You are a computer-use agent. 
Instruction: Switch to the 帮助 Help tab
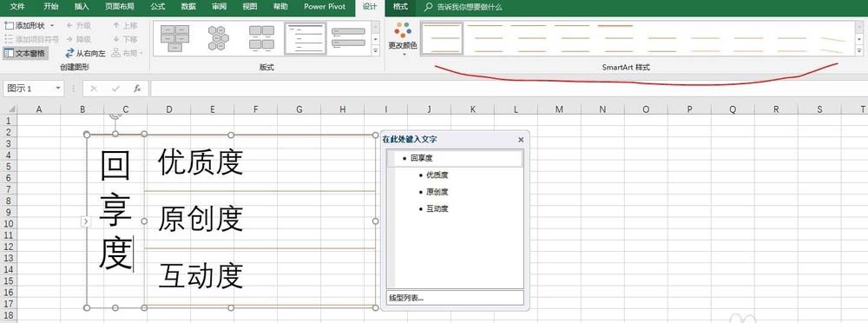[x=280, y=7]
